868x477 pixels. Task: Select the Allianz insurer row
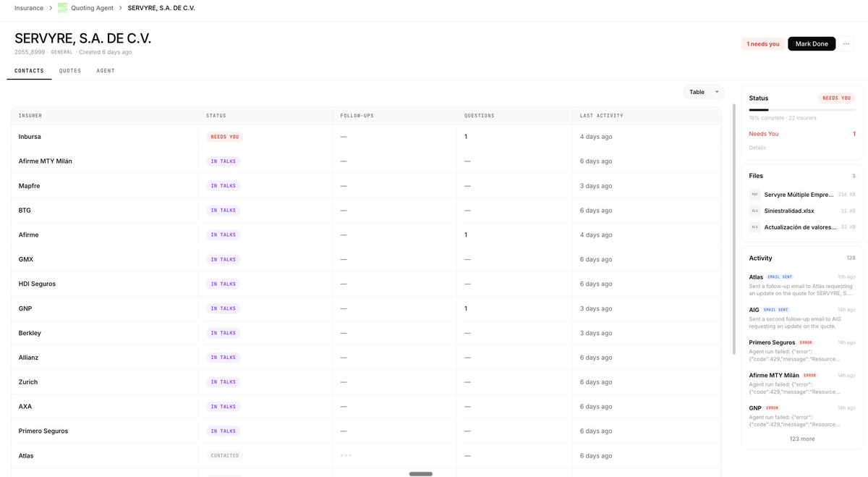click(x=366, y=358)
